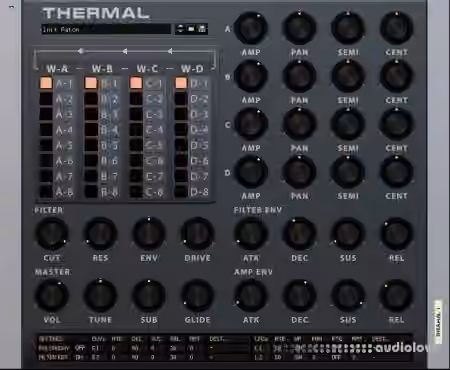Enable wavetable slot D-8

(181, 192)
